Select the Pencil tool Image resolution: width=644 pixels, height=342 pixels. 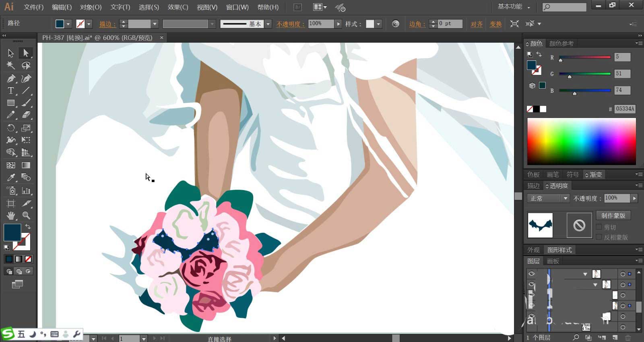tap(11, 115)
